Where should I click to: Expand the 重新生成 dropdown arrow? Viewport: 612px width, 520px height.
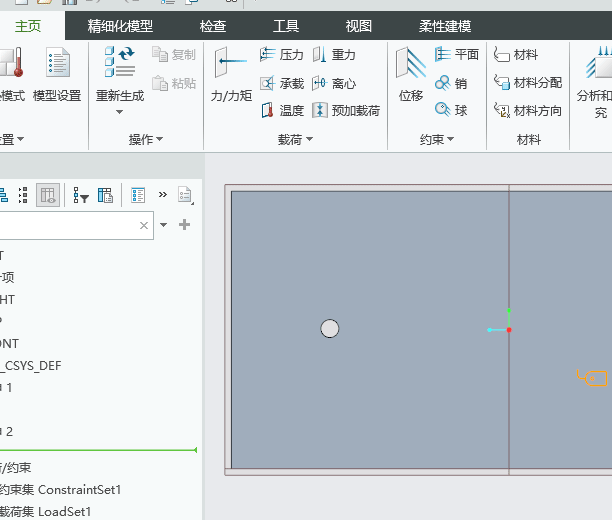pos(119,112)
